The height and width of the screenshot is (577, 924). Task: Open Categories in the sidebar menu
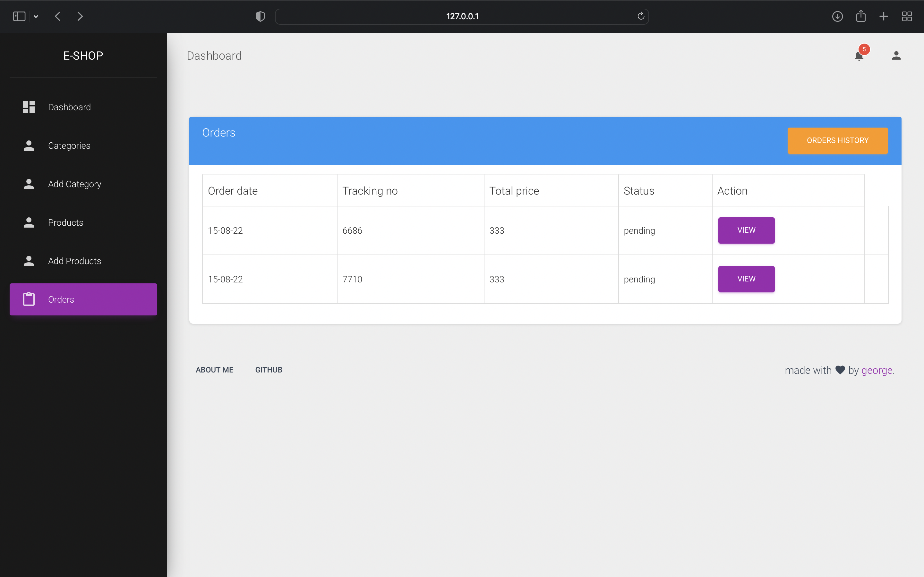pyautogui.click(x=69, y=146)
